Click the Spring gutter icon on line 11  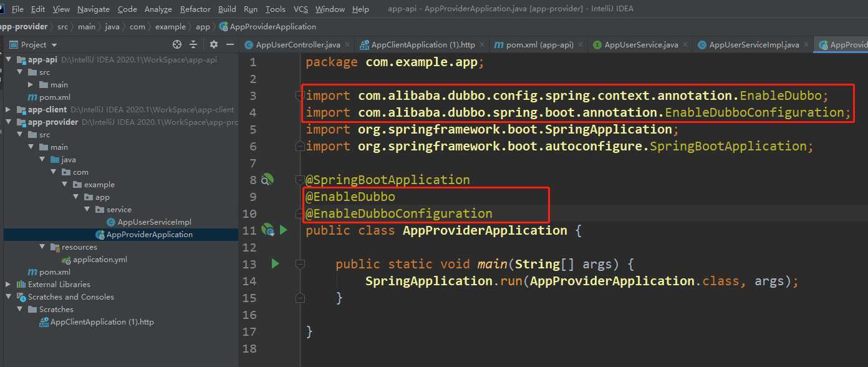pyautogui.click(x=268, y=230)
